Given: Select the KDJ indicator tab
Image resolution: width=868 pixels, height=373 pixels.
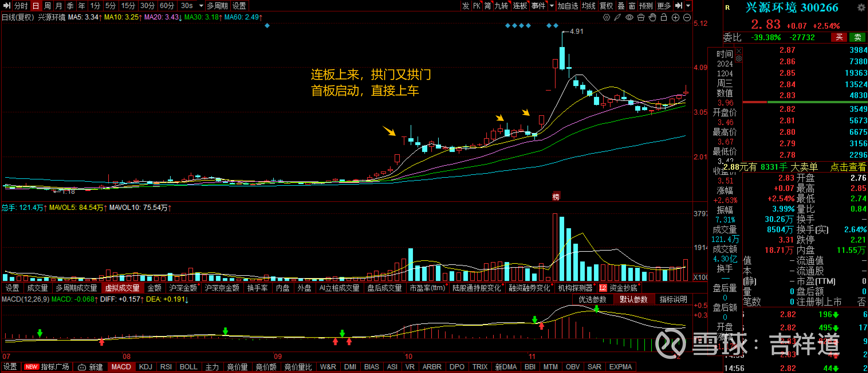Looking at the screenshot, I should click(x=145, y=367).
